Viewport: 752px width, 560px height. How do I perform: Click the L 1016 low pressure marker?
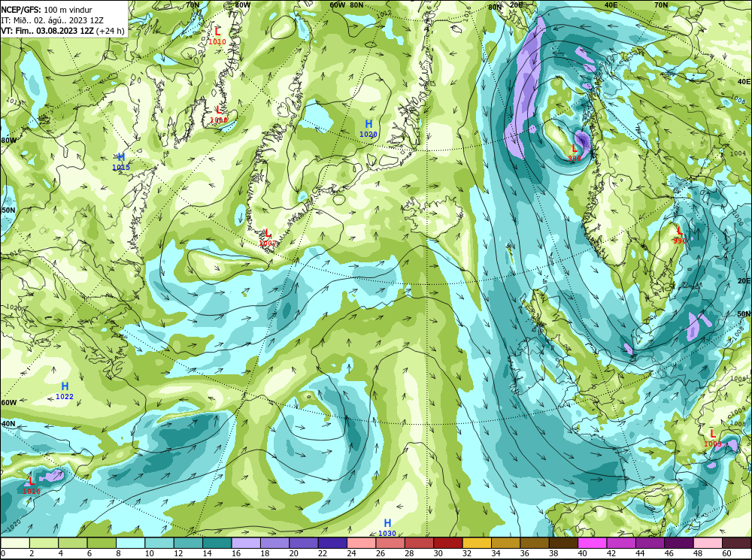coord(32,486)
